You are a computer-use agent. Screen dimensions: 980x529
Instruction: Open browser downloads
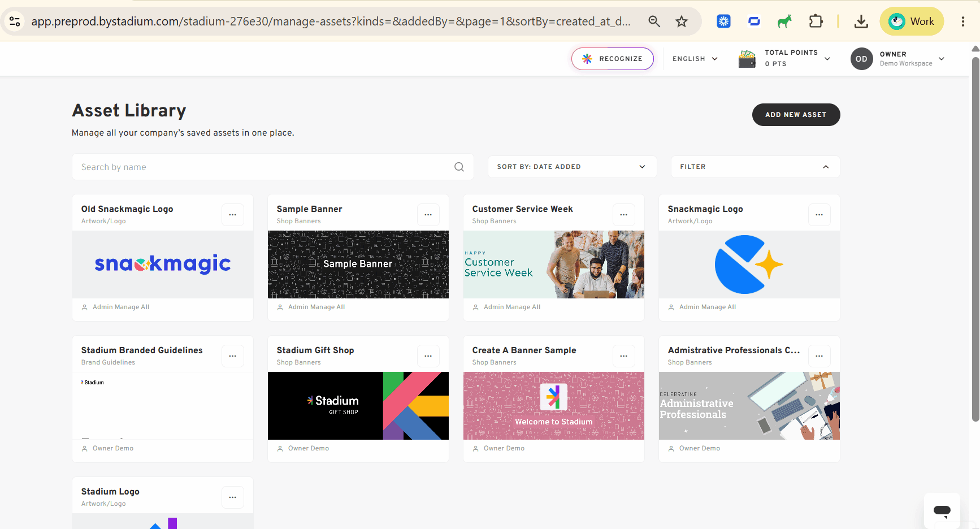861,21
